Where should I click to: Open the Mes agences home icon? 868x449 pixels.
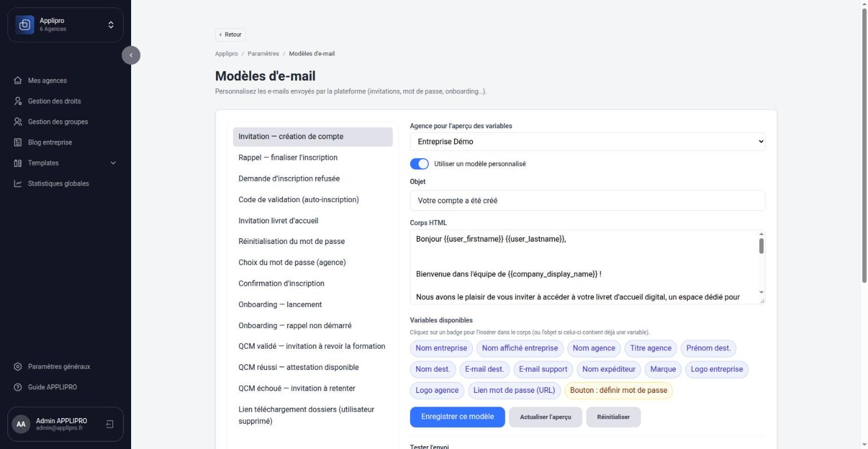18,81
